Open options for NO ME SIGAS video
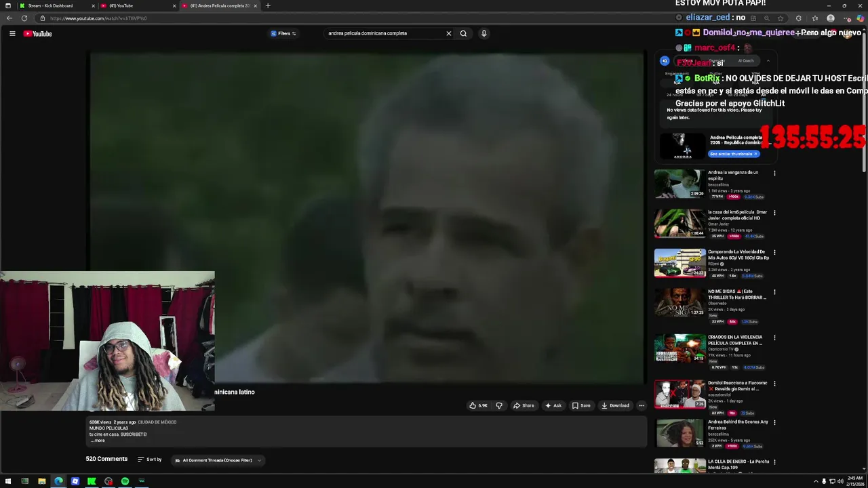Viewport: 868px width, 488px height. [774, 292]
